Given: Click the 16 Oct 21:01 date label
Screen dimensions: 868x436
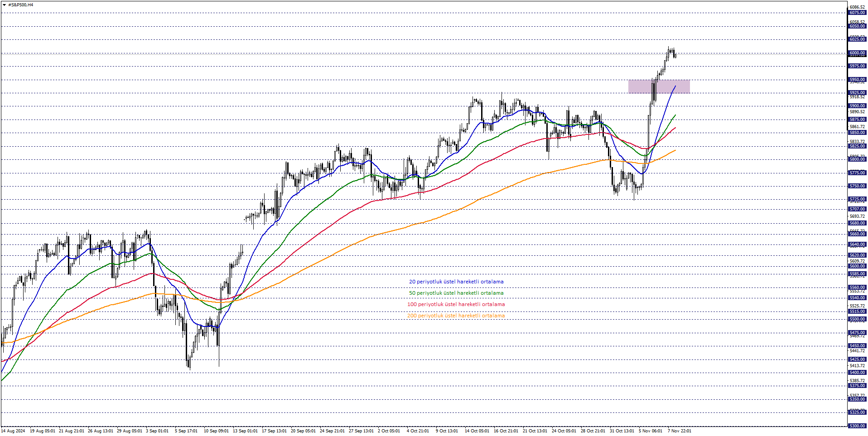Looking at the screenshot, I should pyautogui.click(x=506, y=431).
